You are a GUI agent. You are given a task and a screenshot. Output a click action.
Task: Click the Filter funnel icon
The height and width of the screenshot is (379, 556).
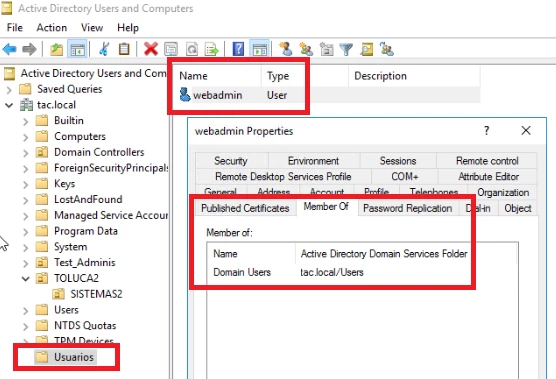click(x=346, y=49)
